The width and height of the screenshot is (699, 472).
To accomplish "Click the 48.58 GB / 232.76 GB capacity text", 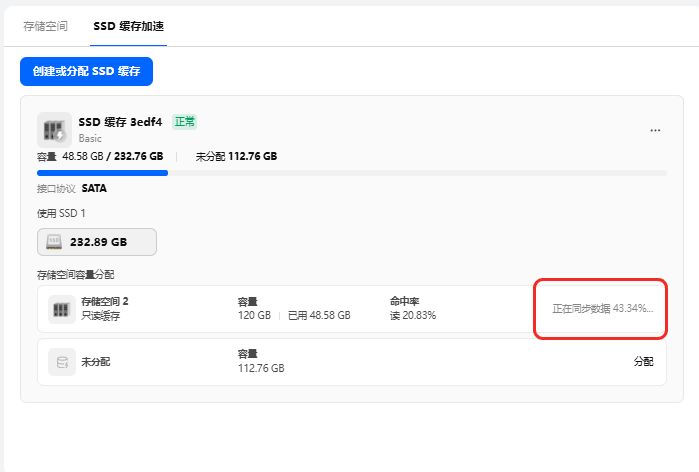I will click(113, 156).
